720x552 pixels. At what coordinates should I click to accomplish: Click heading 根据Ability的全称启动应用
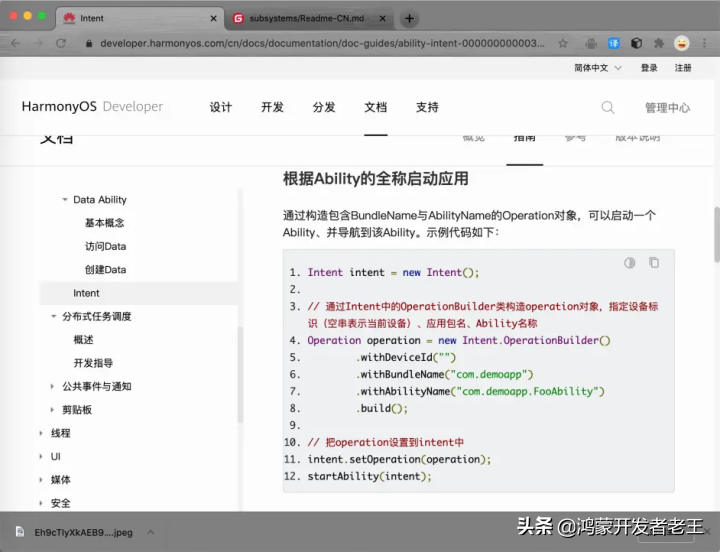[x=376, y=178]
